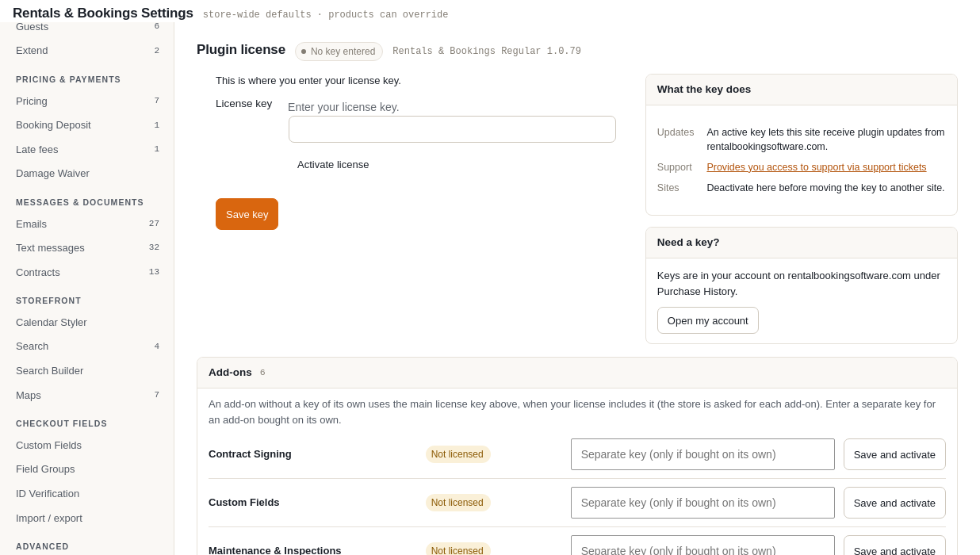Image resolution: width=980 pixels, height=555 pixels.
Task: Open Damage Waiver settings
Action: pos(87,174)
